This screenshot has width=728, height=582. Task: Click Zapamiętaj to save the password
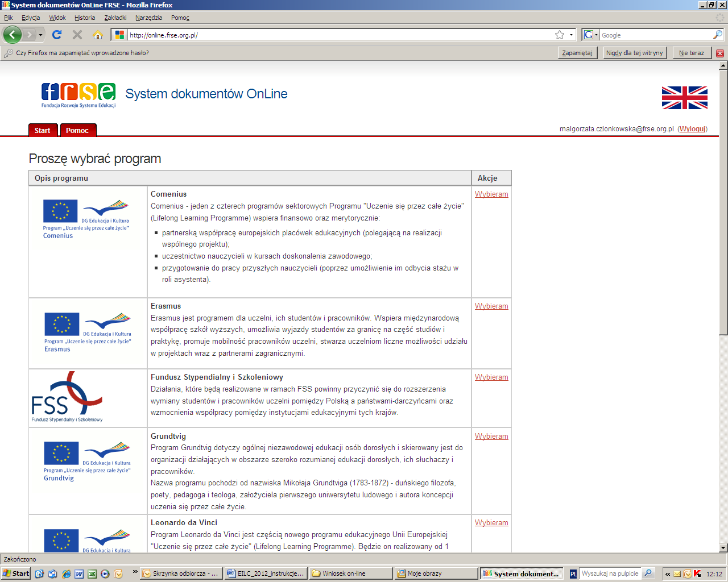(577, 53)
